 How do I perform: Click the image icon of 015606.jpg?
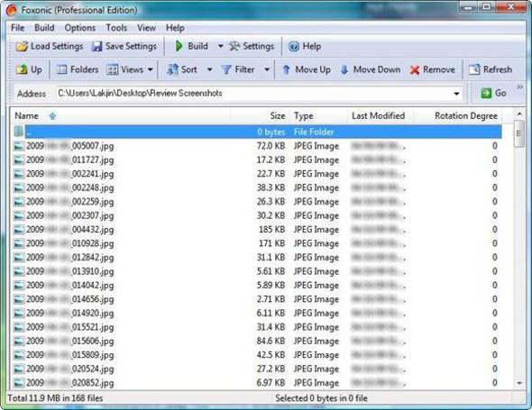tap(19, 341)
